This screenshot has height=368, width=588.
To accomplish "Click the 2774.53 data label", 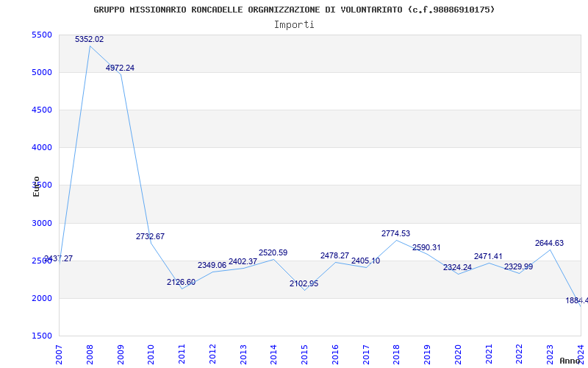I will tap(395, 233).
